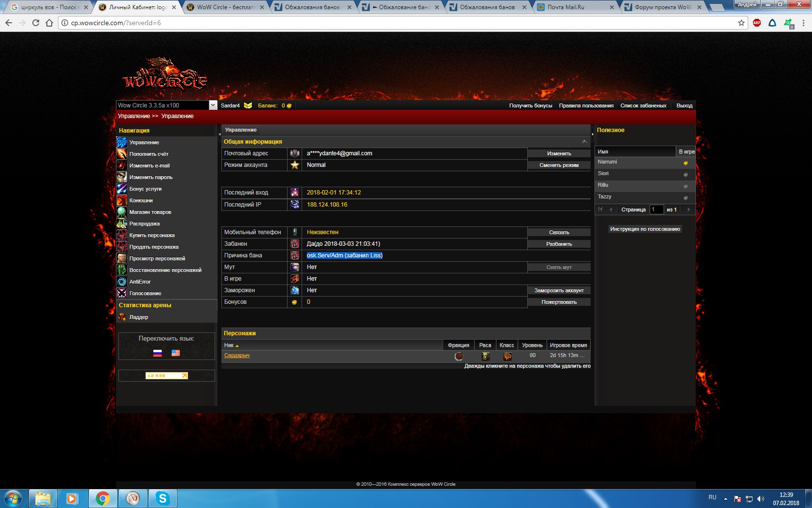This screenshot has width=812, height=508.
Task: Open Конюшни sidebar item
Action: point(141,200)
